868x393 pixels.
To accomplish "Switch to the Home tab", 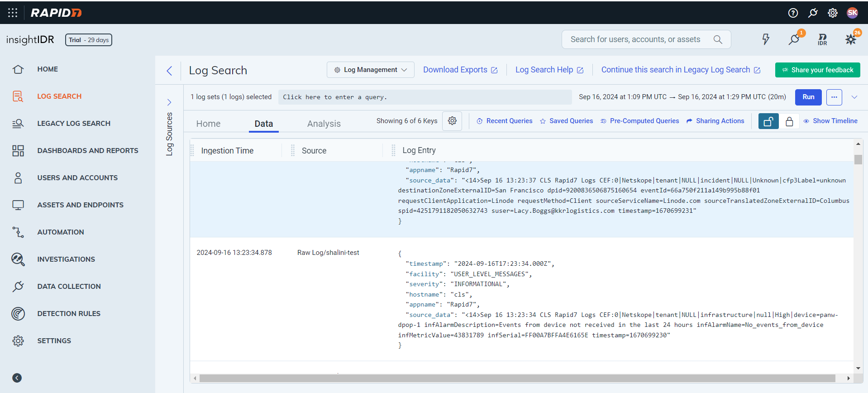I will 208,124.
